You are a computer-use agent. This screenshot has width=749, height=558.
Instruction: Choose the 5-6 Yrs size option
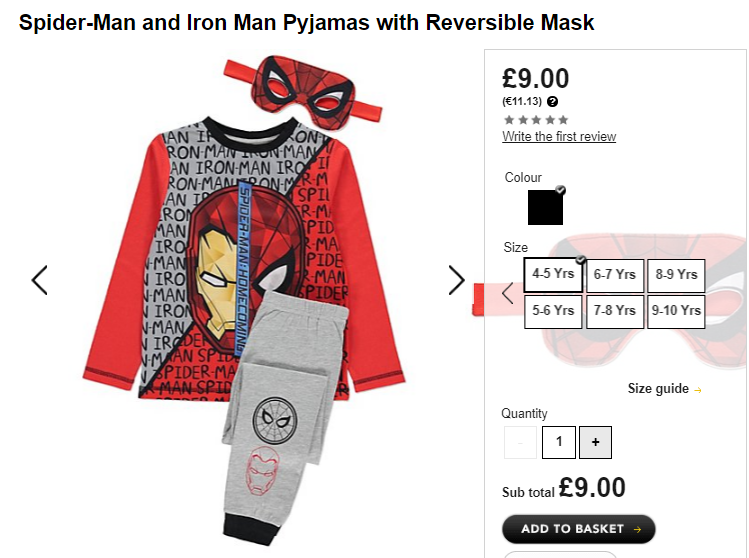(x=553, y=311)
